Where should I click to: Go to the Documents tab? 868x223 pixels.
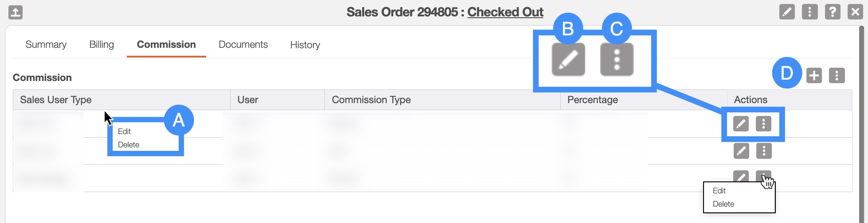tap(243, 45)
